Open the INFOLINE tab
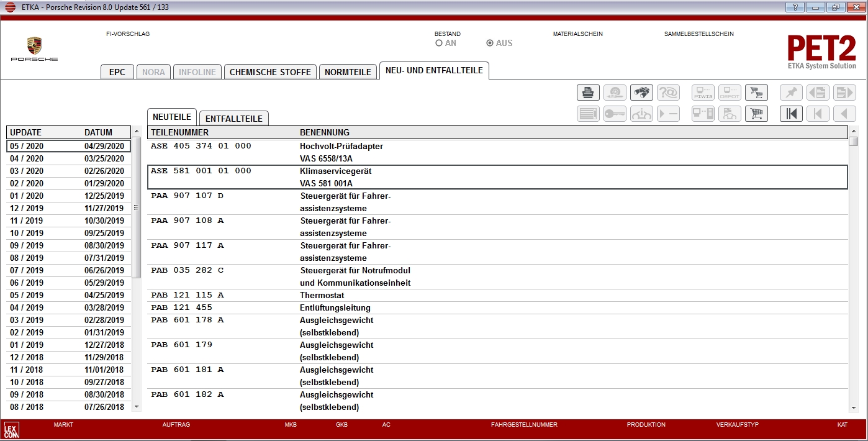The image size is (868, 441). click(197, 72)
